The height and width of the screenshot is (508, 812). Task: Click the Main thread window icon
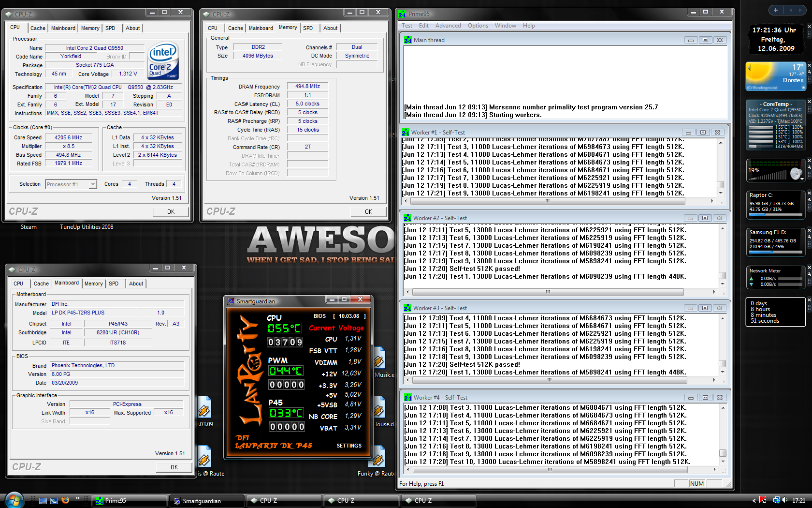click(x=407, y=40)
